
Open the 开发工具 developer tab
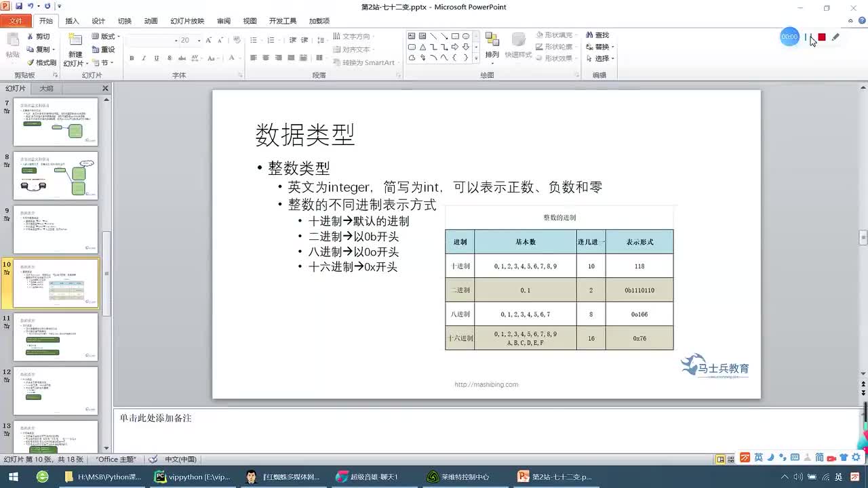[283, 21]
